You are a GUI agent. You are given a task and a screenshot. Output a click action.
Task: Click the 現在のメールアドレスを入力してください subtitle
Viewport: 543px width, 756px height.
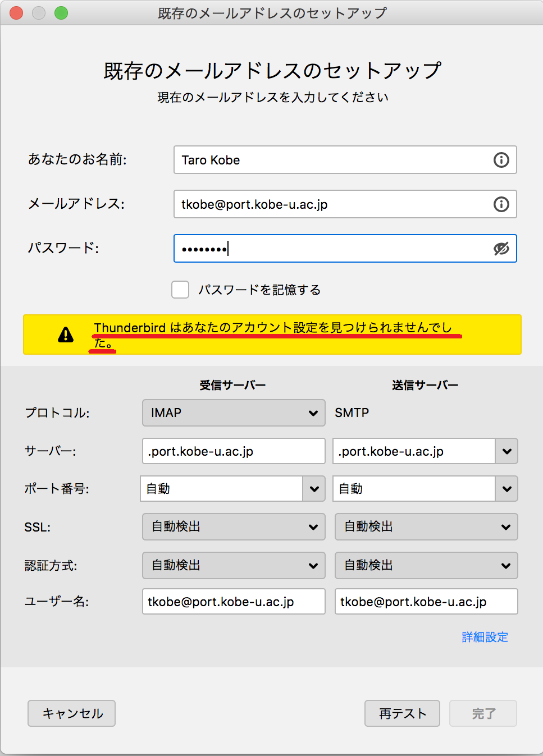(273, 98)
